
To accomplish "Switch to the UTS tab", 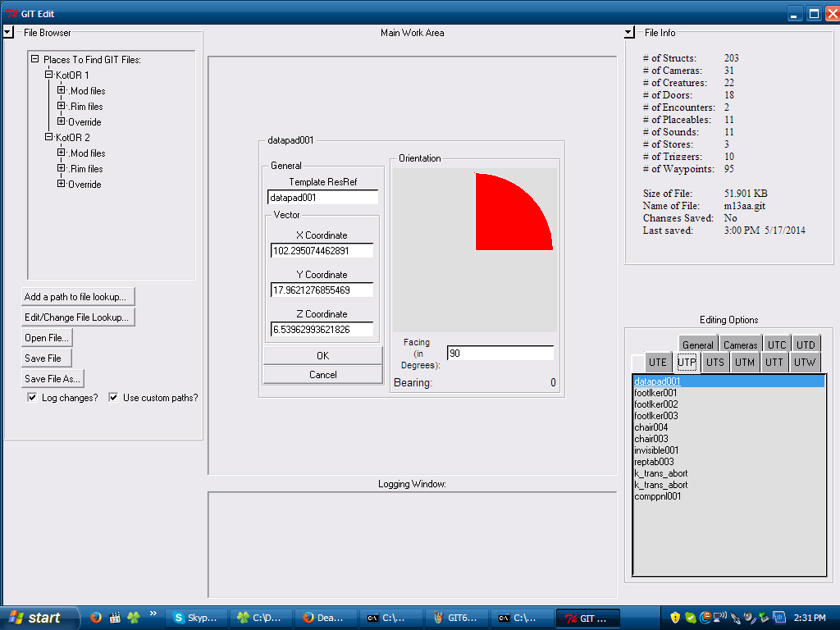I will [x=714, y=362].
